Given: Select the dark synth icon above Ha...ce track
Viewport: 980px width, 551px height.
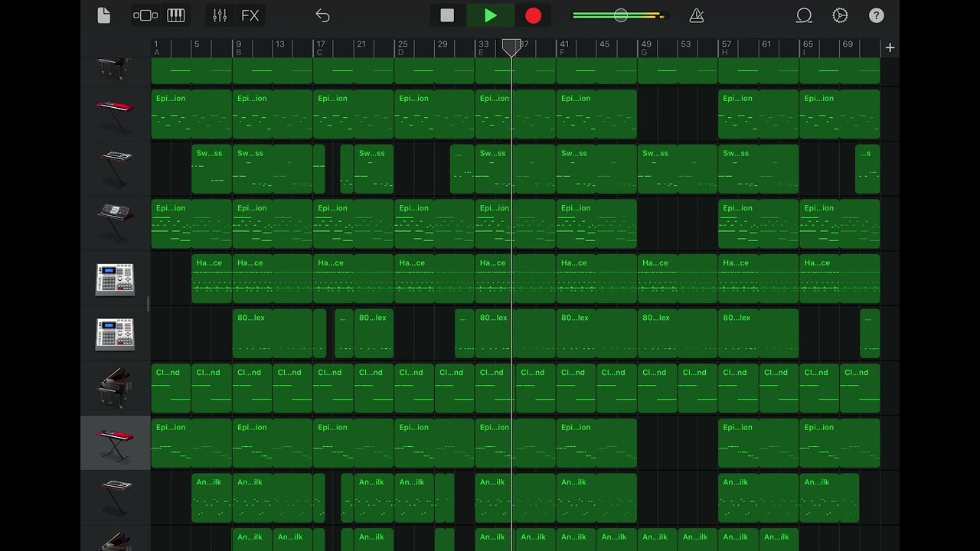Looking at the screenshot, I should point(115,223).
